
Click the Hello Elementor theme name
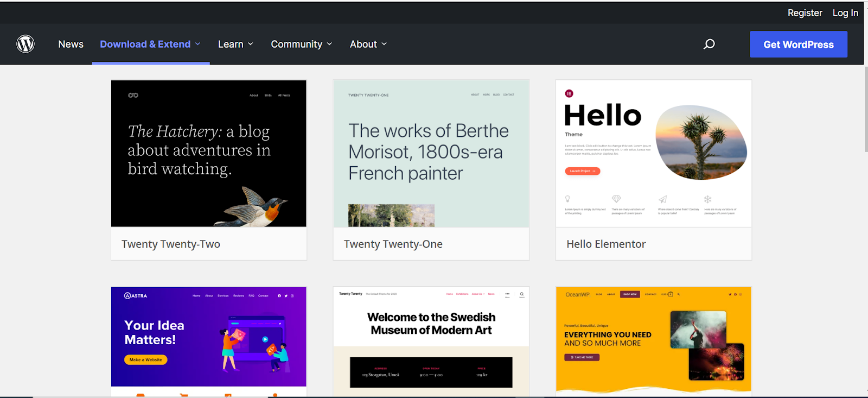point(606,244)
